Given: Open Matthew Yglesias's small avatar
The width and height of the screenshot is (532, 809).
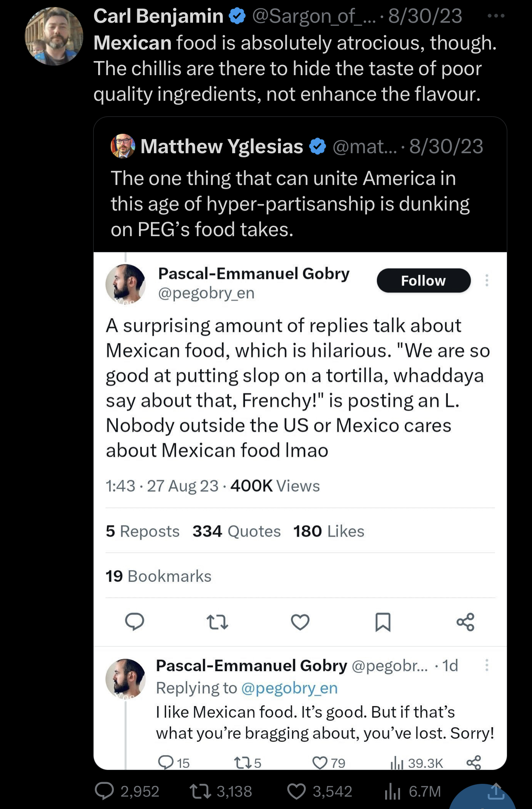Looking at the screenshot, I should pos(123,146).
